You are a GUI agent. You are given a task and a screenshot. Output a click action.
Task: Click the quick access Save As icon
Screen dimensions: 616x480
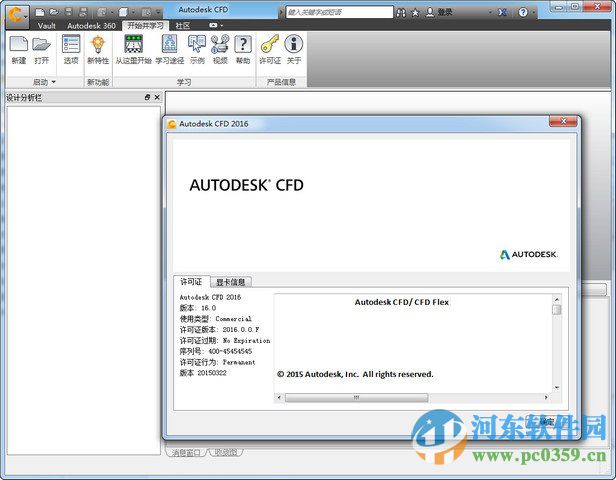pos(83,12)
